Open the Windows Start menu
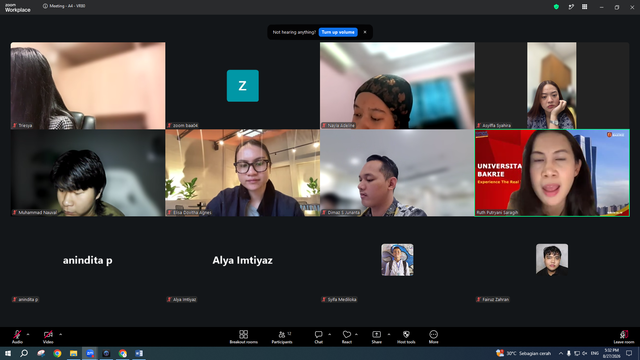Image resolution: width=640 pixels, height=360 pixels. point(8,353)
